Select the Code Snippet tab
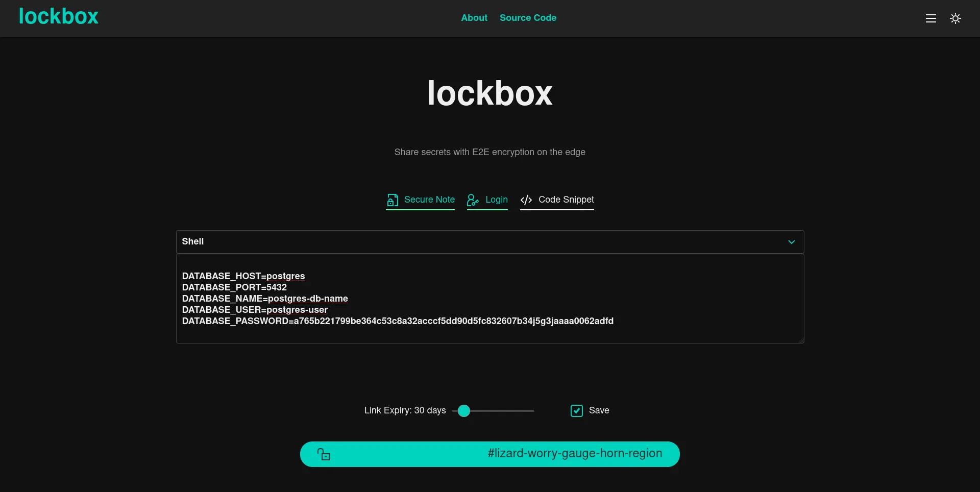 point(566,200)
